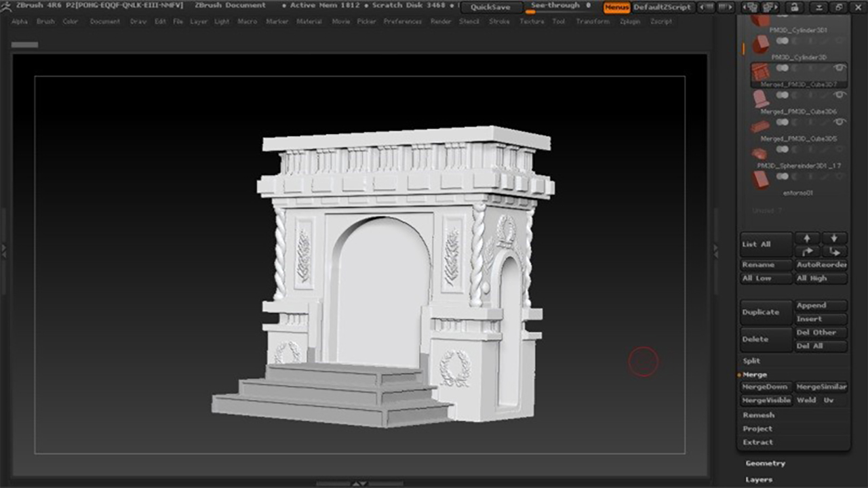Click the previous UI layout arrows icon
Screen dimensions: 868x488
pyautogui.click(x=706, y=7)
